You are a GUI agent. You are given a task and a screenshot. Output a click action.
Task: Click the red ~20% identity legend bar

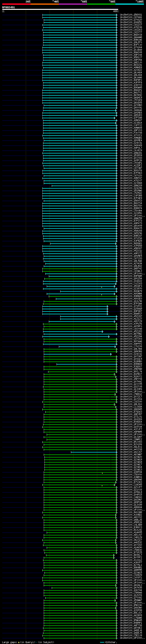pyautogui.click(x=16, y=4)
